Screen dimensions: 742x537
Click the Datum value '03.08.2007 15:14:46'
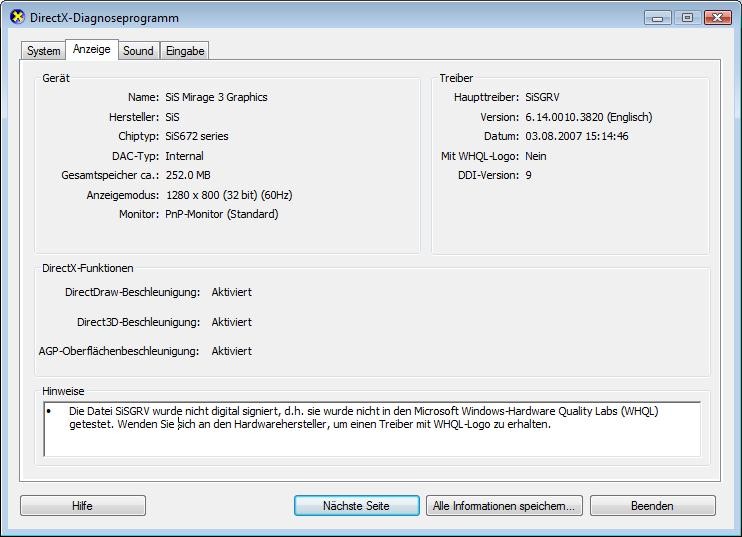[577, 136]
